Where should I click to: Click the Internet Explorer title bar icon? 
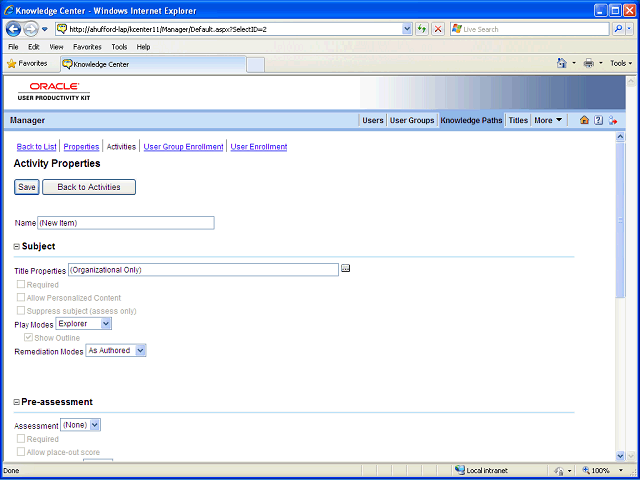(x=9, y=10)
